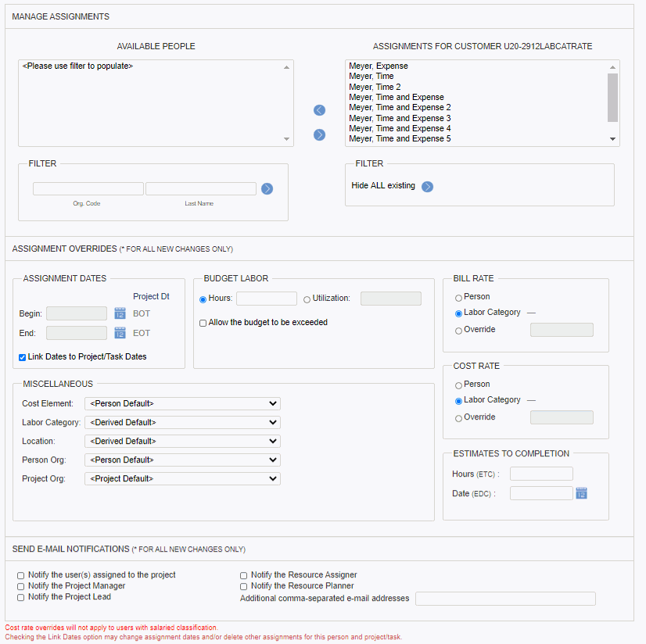Click the EOT end date link
This screenshot has width=646, height=644.
coord(142,333)
